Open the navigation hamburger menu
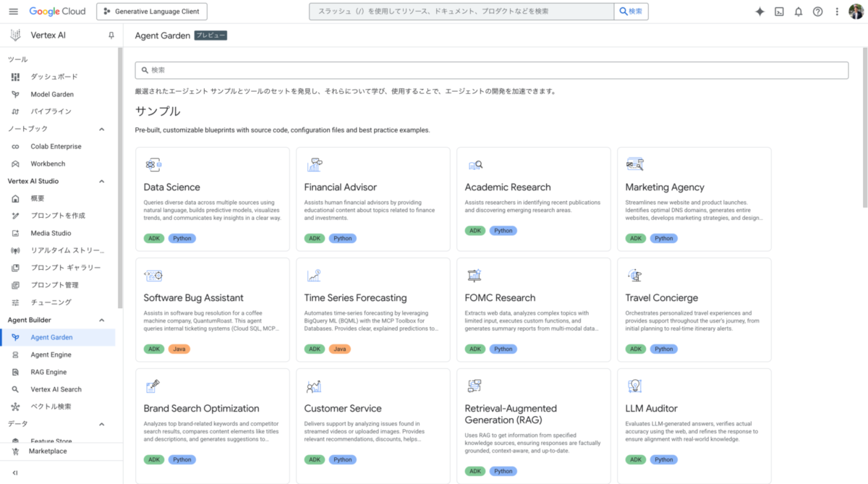The image size is (868, 484). click(13, 11)
